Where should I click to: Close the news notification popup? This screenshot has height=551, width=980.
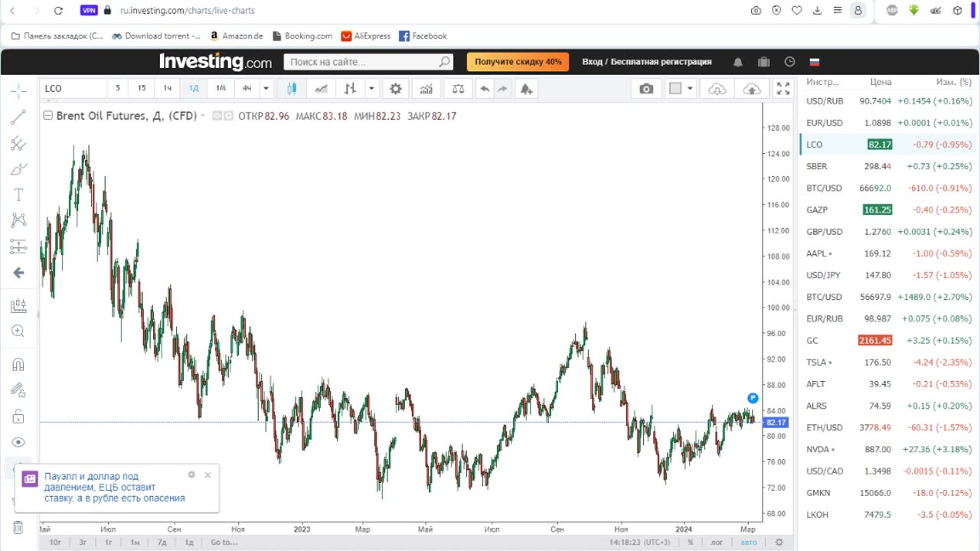(x=207, y=475)
